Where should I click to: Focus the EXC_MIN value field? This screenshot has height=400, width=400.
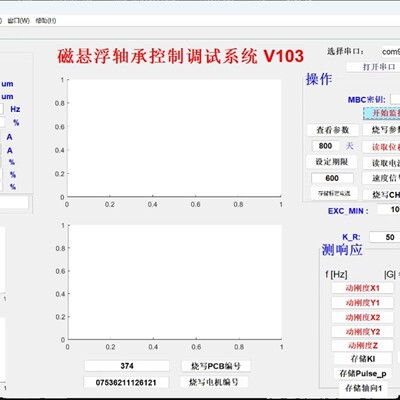click(389, 209)
